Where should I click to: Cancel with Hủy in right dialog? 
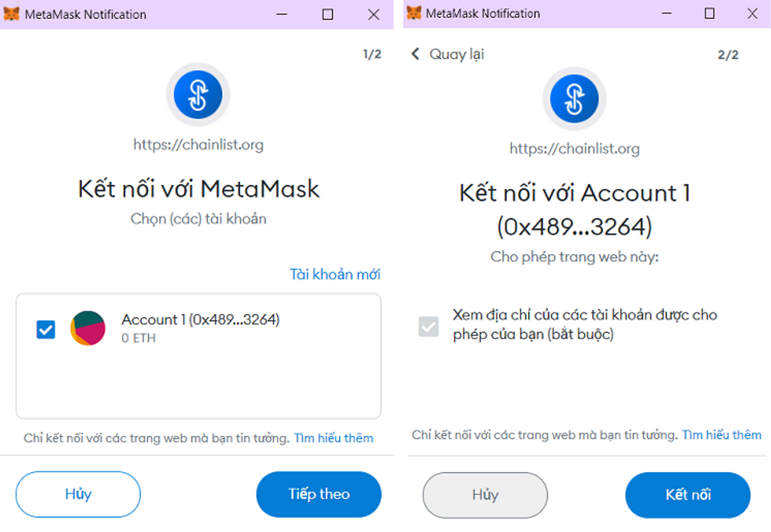[x=485, y=495]
